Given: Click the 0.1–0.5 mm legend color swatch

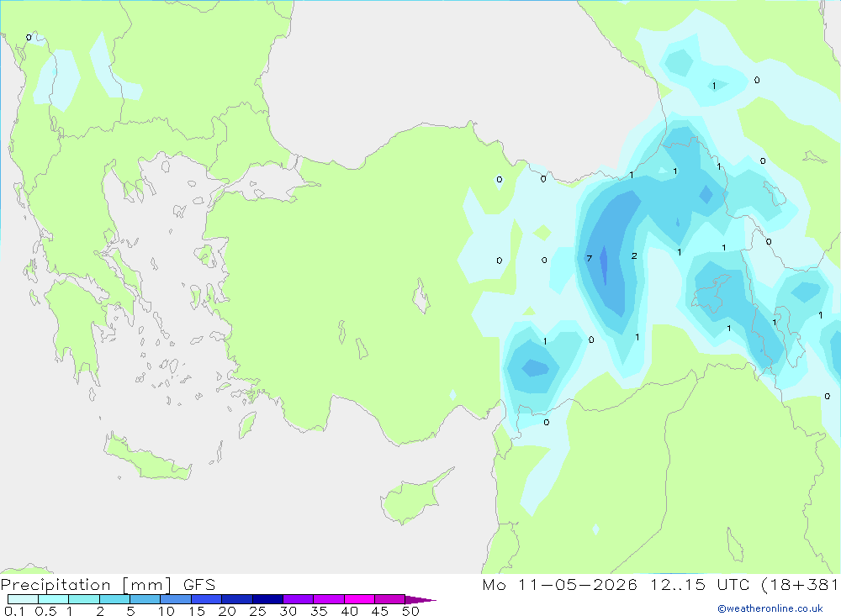Looking at the screenshot, I should pyautogui.click(x=23, y=599).
